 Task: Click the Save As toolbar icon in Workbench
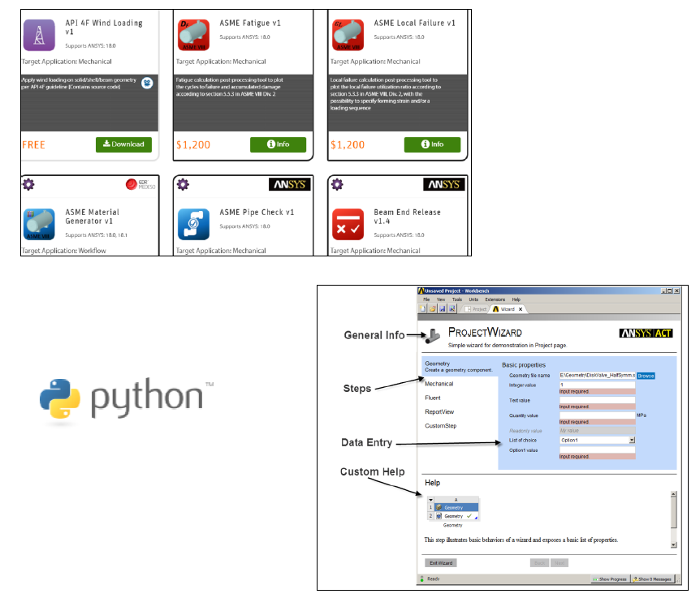pos(452,308)
